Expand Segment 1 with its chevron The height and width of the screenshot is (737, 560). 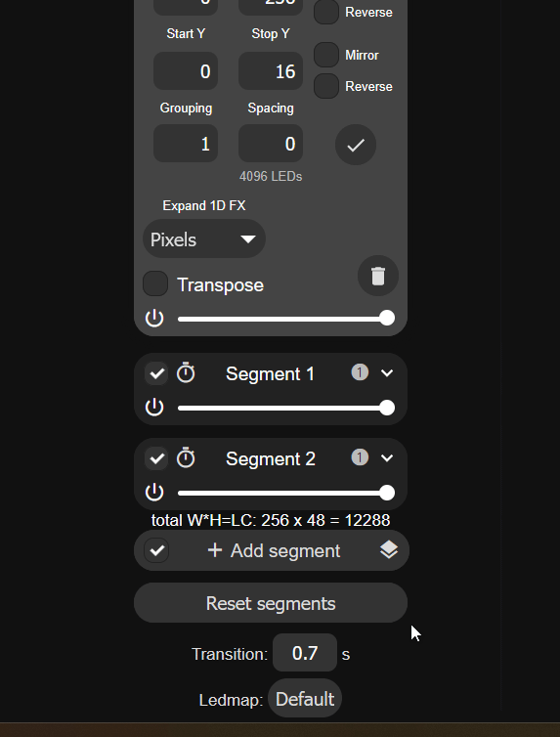[x=387, y=373]
